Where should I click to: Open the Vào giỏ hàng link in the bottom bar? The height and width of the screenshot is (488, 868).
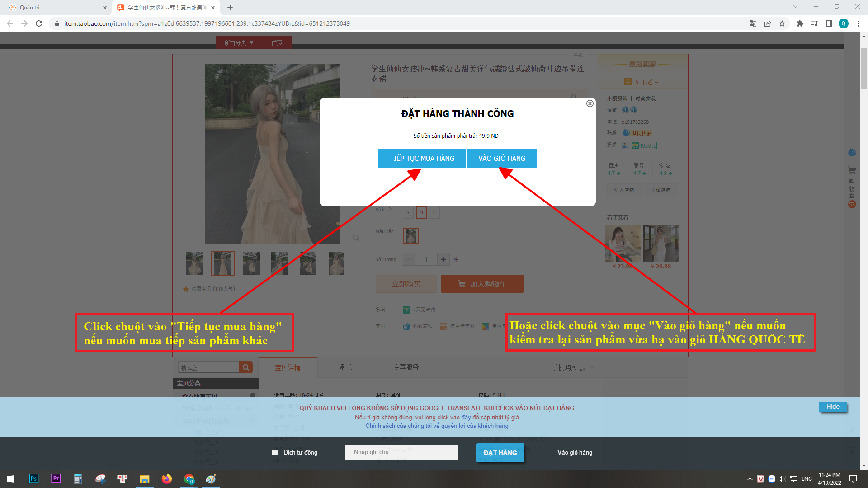pyautogui.click(x=575, y=452)
